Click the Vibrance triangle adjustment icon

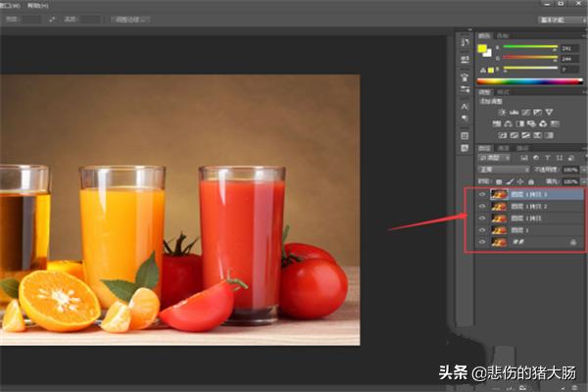click(550, 112)
